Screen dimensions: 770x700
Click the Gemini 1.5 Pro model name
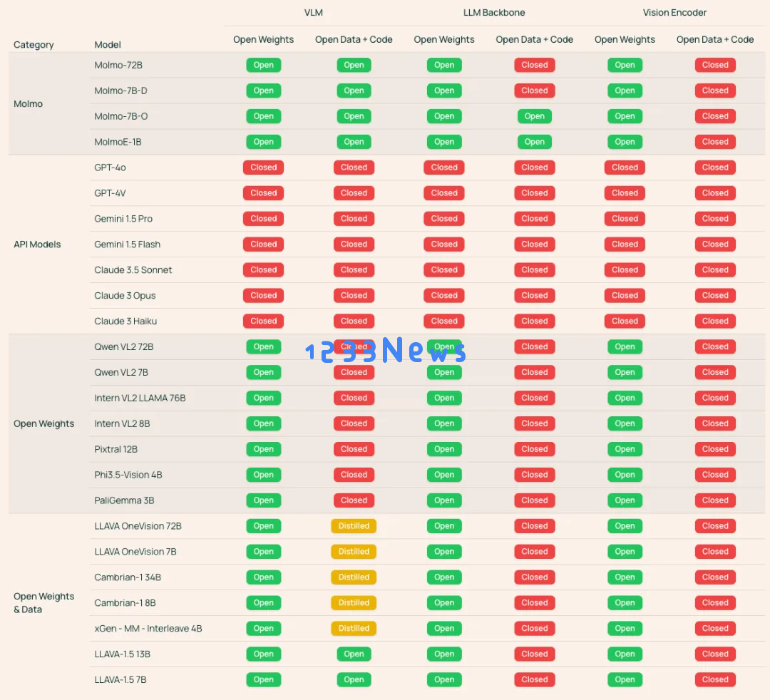[x=123, y=218]
